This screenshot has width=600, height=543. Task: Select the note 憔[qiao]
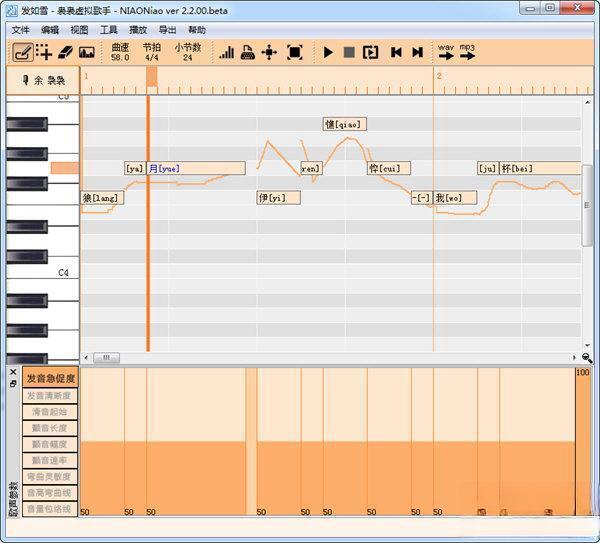point(344,124)
